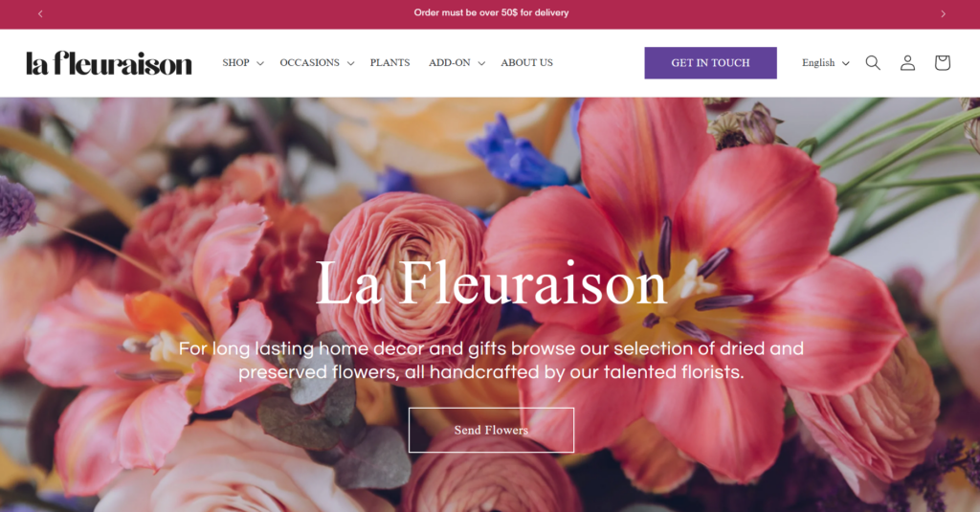Show next announcement with right arrow
Screen dimensions: 980x512
coord(943,13)
